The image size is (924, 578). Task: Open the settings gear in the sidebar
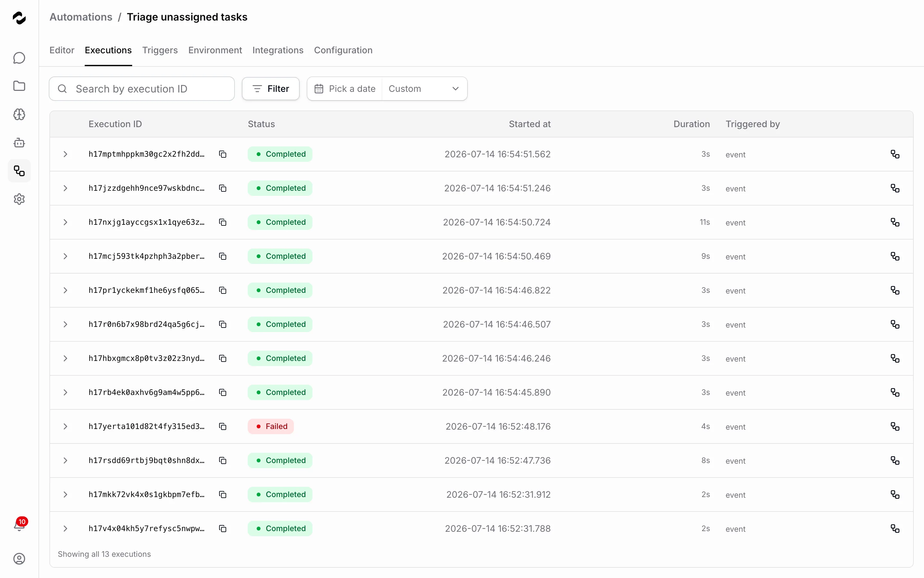[x=19, y=199]
